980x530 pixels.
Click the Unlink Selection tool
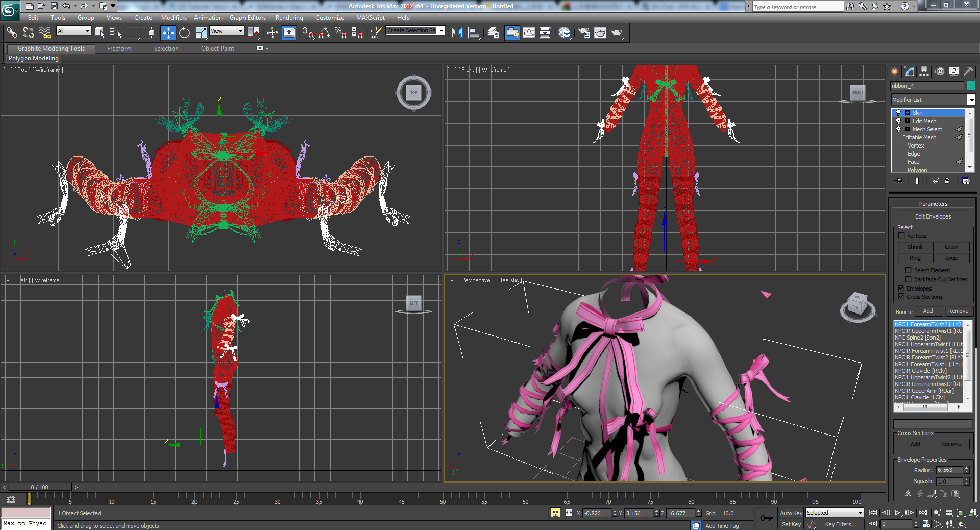coord(28,33)
